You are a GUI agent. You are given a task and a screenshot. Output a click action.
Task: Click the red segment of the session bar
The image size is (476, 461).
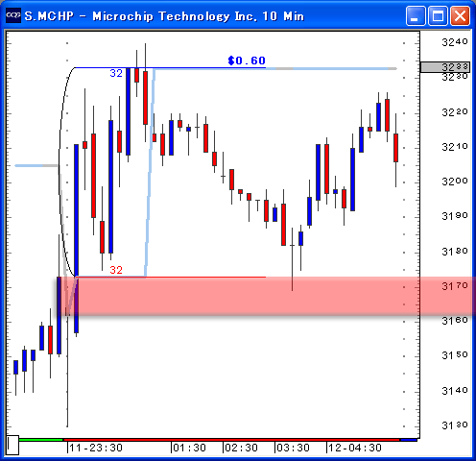231,440
